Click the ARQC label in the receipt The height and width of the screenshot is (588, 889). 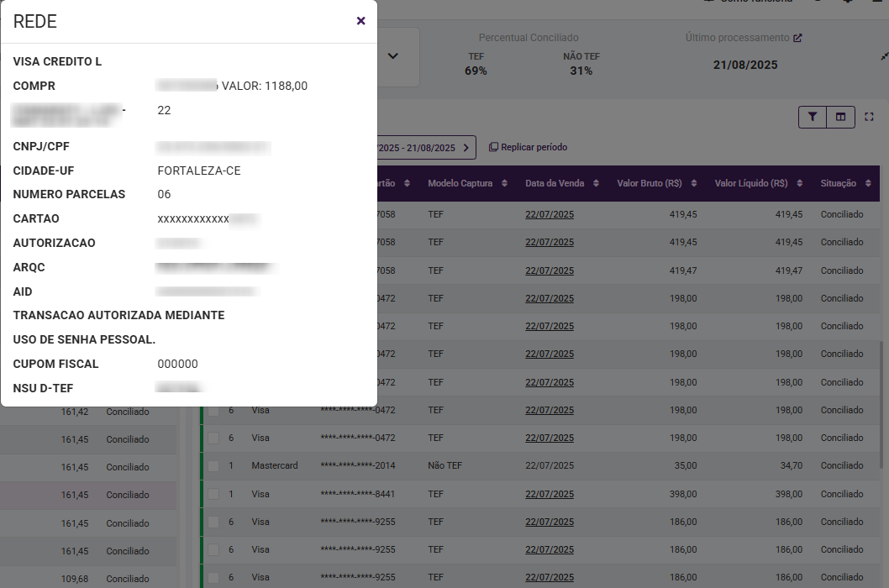pyautogui.click(x=29, y=268)
